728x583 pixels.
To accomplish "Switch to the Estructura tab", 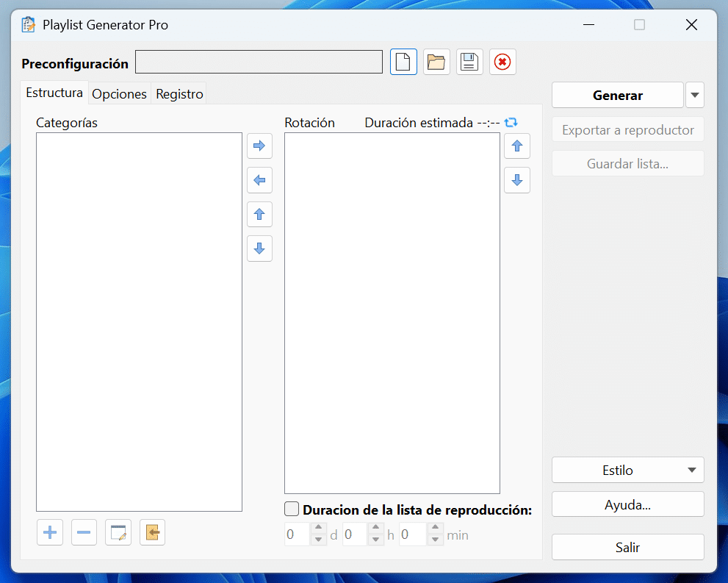I will coord(54,93).
